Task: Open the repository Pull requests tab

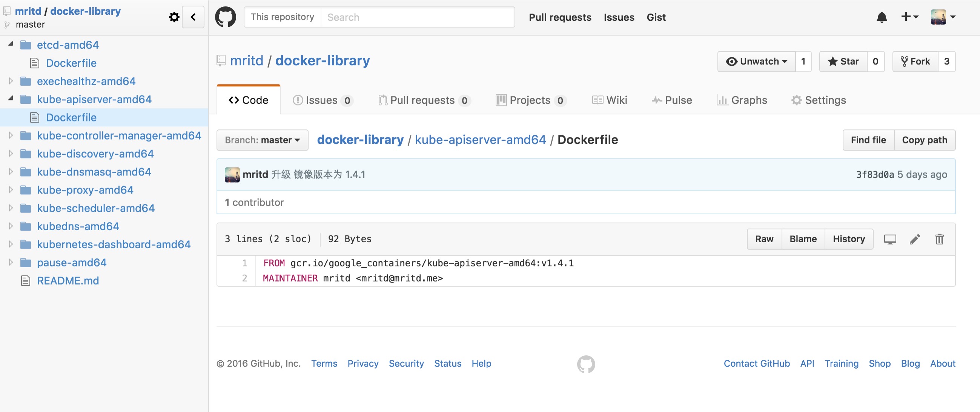Action: 425,100
